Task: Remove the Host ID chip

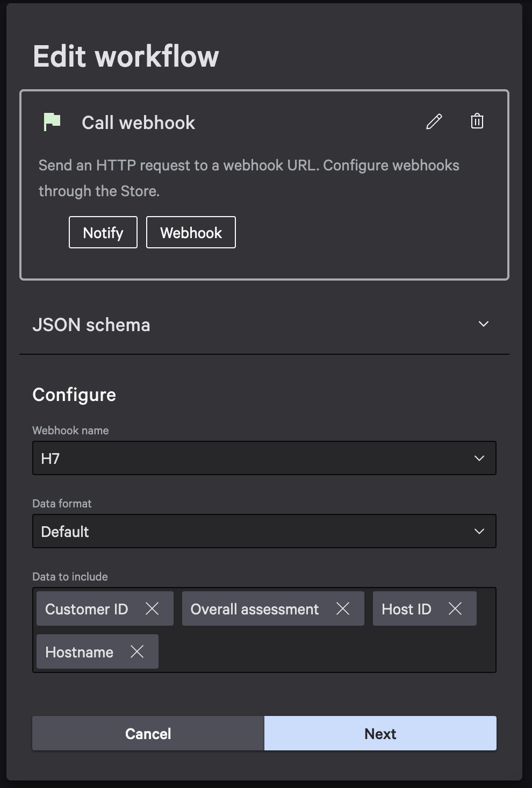Action: 455,608
